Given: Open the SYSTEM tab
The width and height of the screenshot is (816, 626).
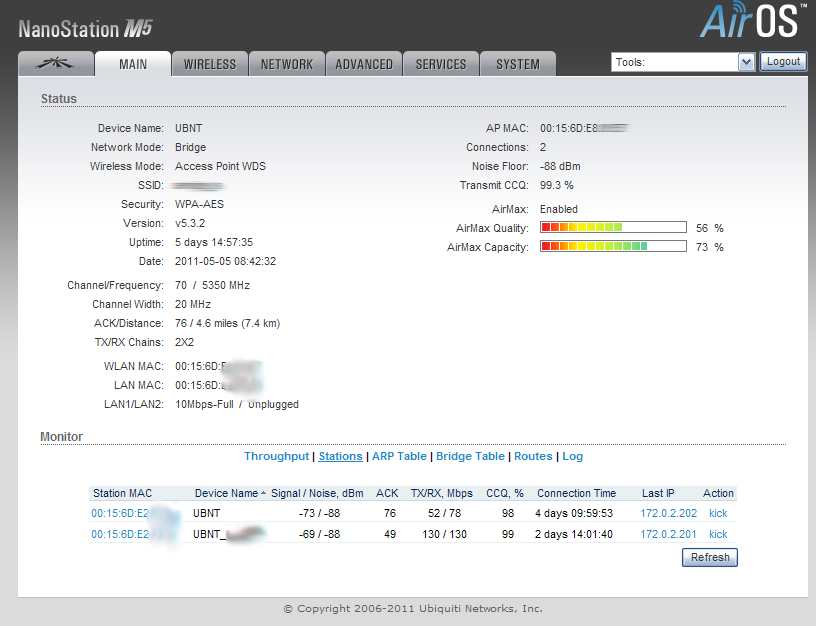Looking at the screenshot, I should (518, 64).
